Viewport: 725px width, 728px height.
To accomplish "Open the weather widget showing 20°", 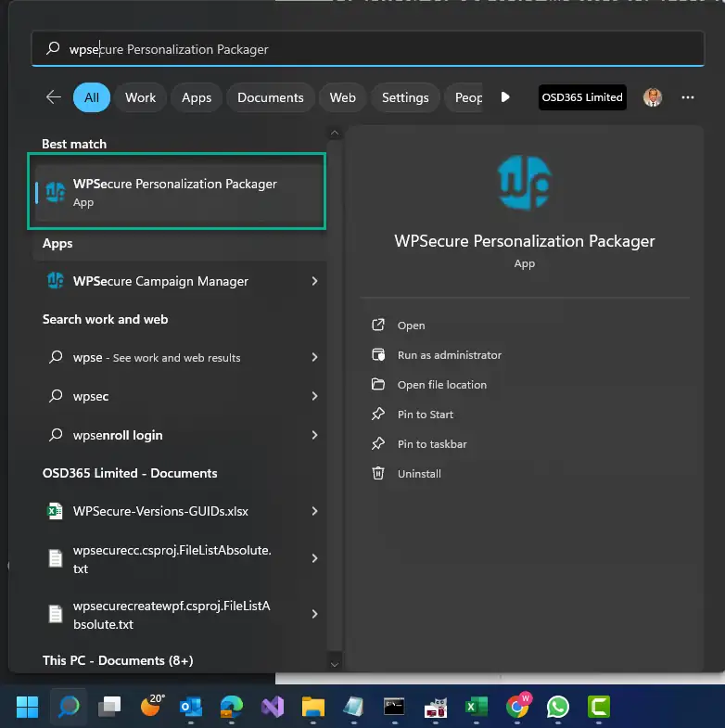I will point(152,706).
